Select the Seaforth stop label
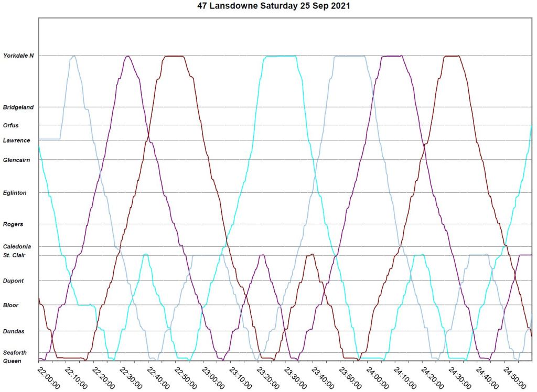The height and width of the screenshot is (392, 537). 15,353
